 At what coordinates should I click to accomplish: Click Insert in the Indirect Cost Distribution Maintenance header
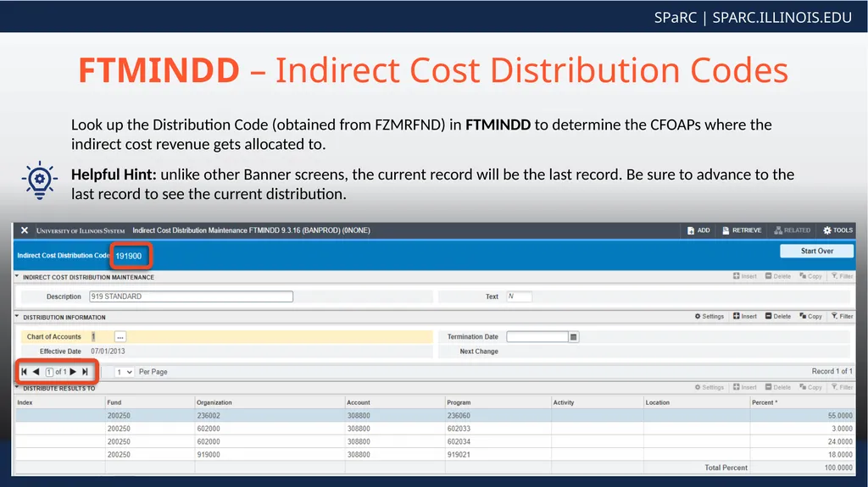click(744, 276)
